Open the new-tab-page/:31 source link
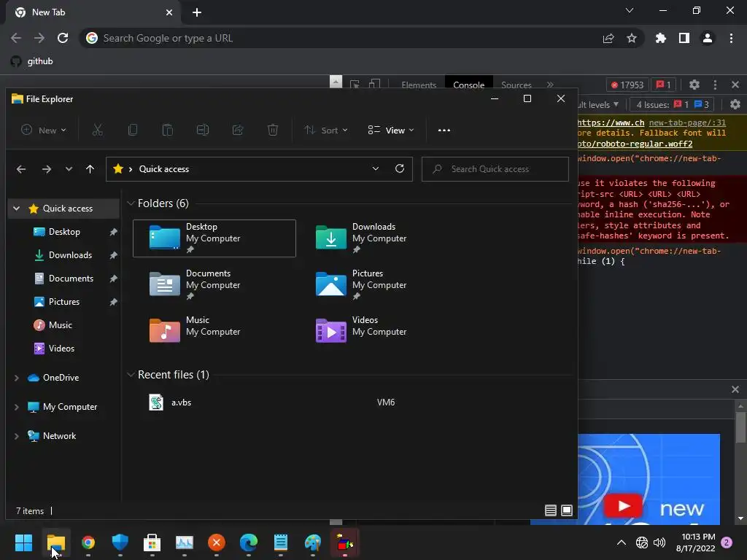 687,122
